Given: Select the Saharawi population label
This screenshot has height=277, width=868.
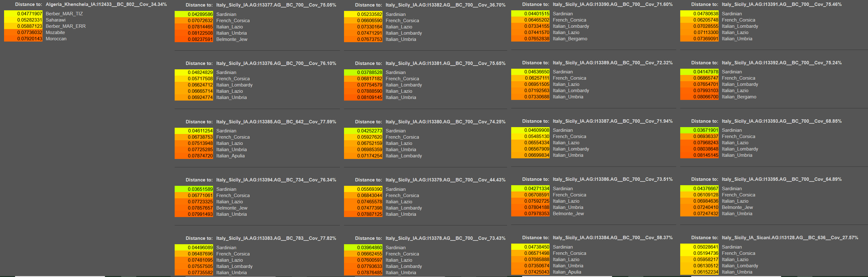Looking at the screenshot, I should pos(56,20).
